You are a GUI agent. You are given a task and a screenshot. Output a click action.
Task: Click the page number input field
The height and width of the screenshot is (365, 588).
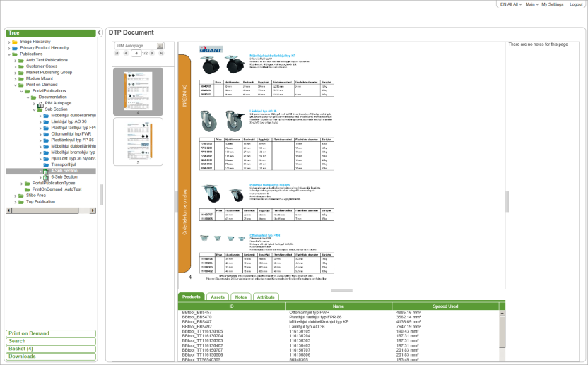[136, 54]
